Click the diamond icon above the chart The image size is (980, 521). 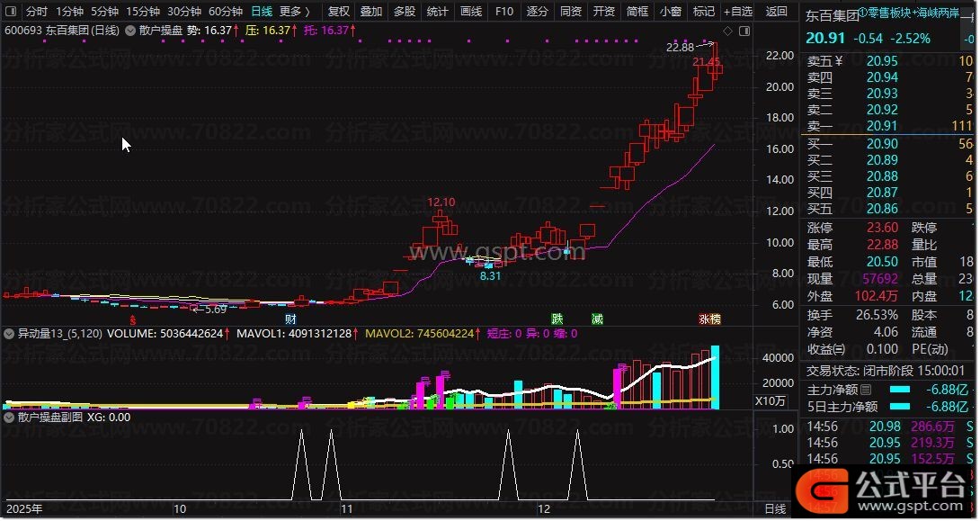point(728,31)
